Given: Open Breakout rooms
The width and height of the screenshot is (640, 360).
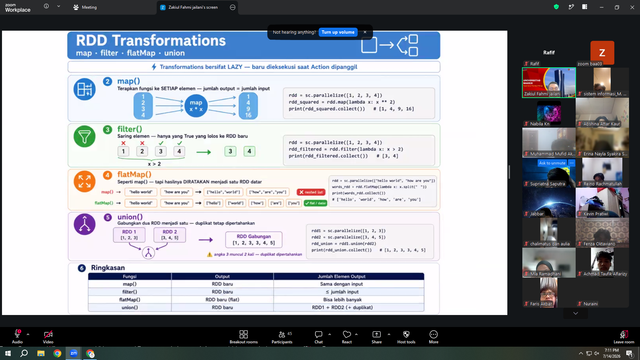Looking at the screenshot, I should click(x=244, y=337).
